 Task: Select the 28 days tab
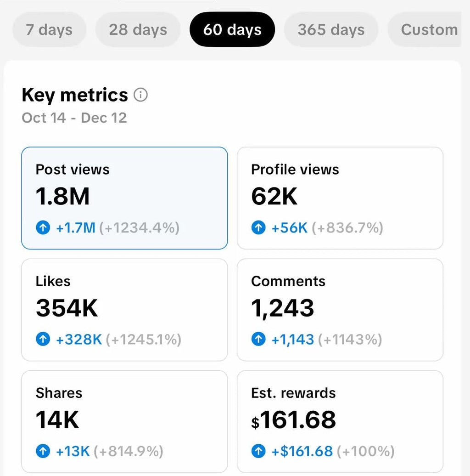click(x=138, y=29)
